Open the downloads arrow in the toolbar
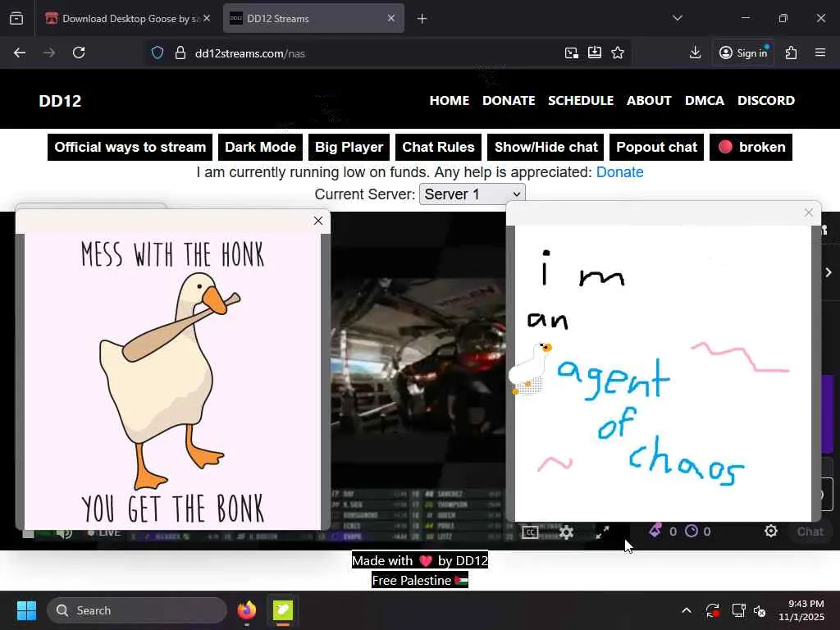 tap(695, 52)
